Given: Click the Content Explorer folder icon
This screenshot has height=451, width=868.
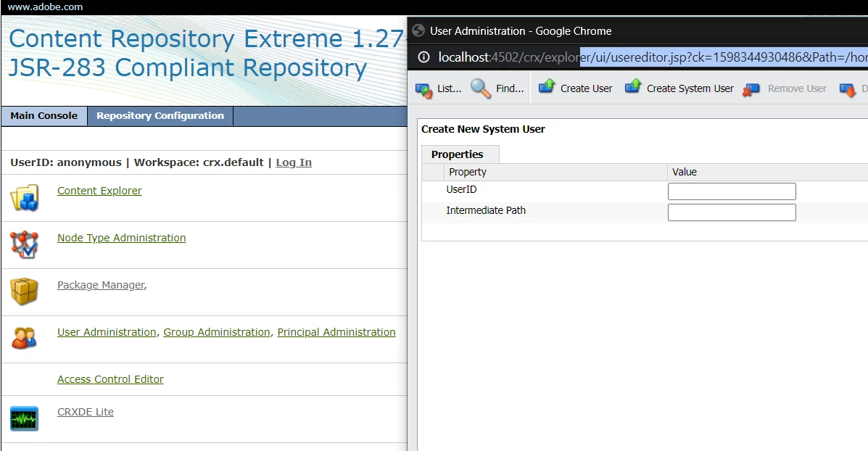Looking at the screenshot, I should (25, 198).
